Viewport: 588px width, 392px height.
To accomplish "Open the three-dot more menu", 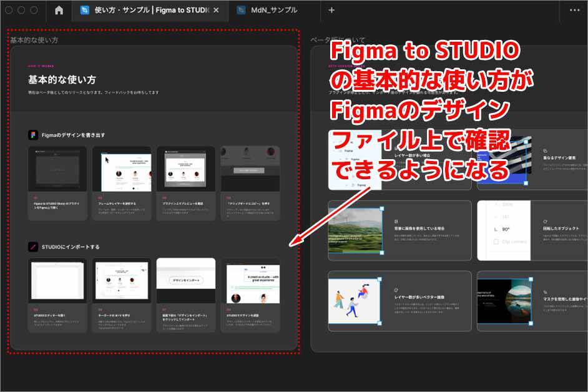I will [x=574, y=10].
